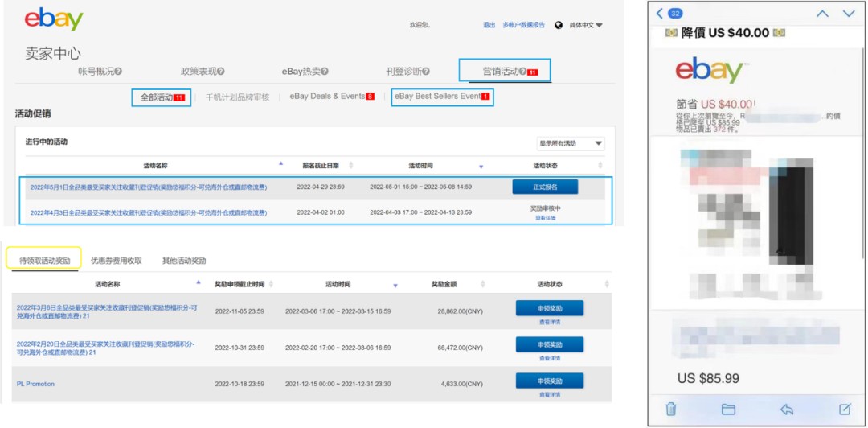Sort ongoing activities by 活动状态 arrows
Image resolution: width=868 pixels, height=428 pixels.
(600, 165)
